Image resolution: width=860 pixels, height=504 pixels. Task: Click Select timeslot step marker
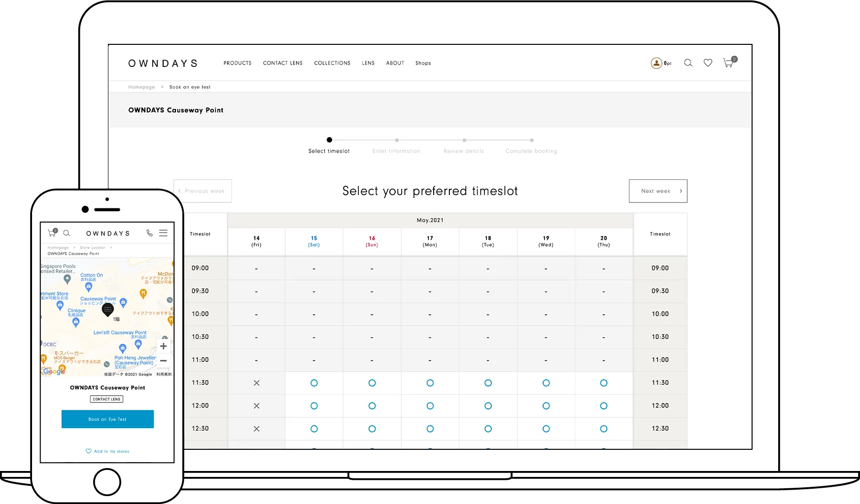[329, 140]
